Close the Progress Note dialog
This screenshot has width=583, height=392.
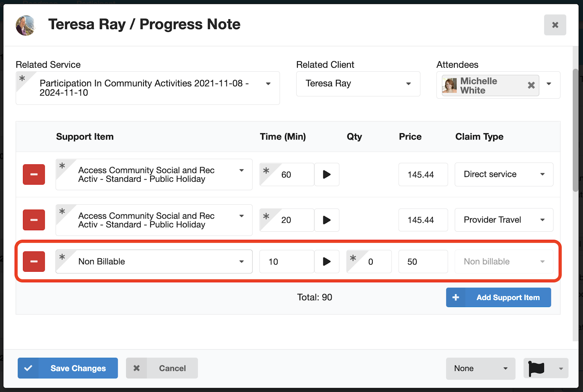(x=555, y=25)
